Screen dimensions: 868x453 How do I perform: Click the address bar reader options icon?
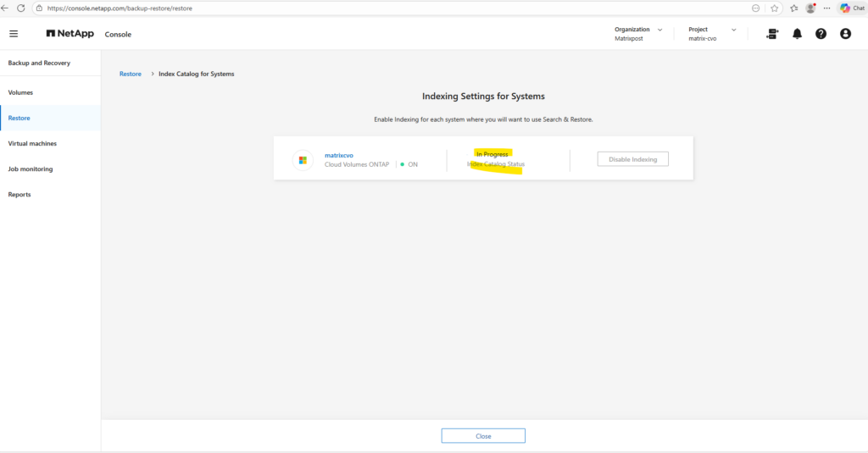(755, 8)
